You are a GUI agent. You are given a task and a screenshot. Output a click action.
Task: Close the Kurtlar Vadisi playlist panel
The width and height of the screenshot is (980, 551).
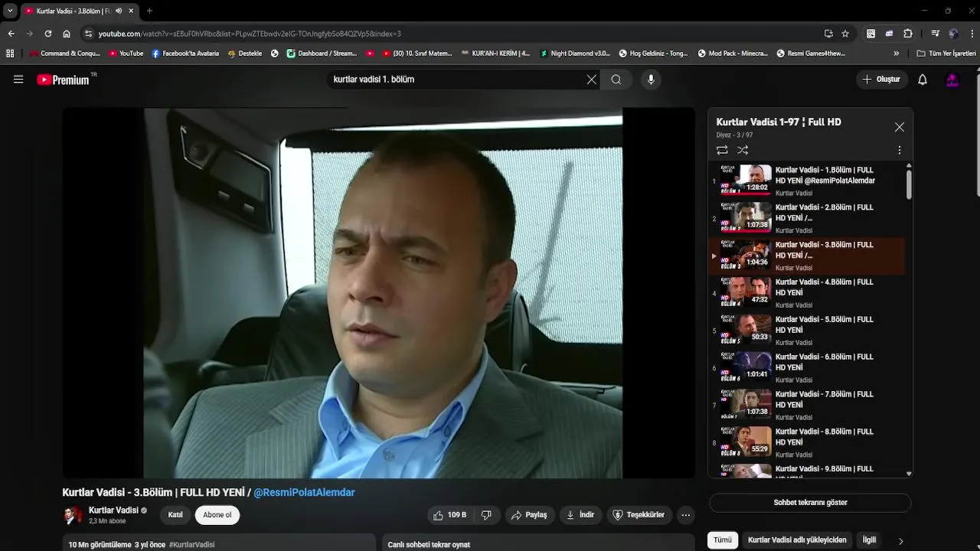coord(900,127)
